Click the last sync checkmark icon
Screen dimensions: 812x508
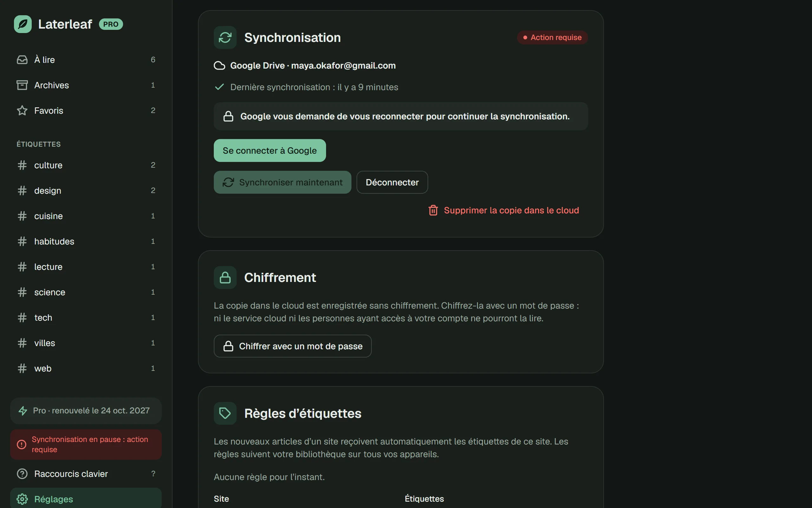coord(219,87)
